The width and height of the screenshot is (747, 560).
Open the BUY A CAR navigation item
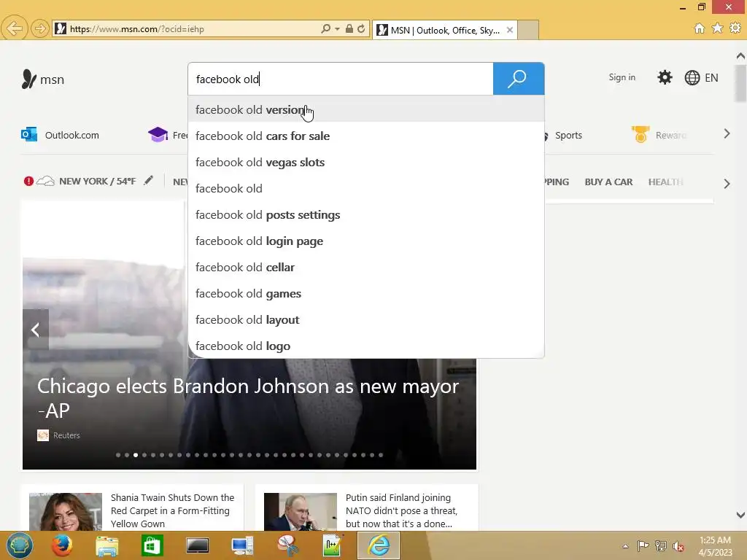coord(608,182)
